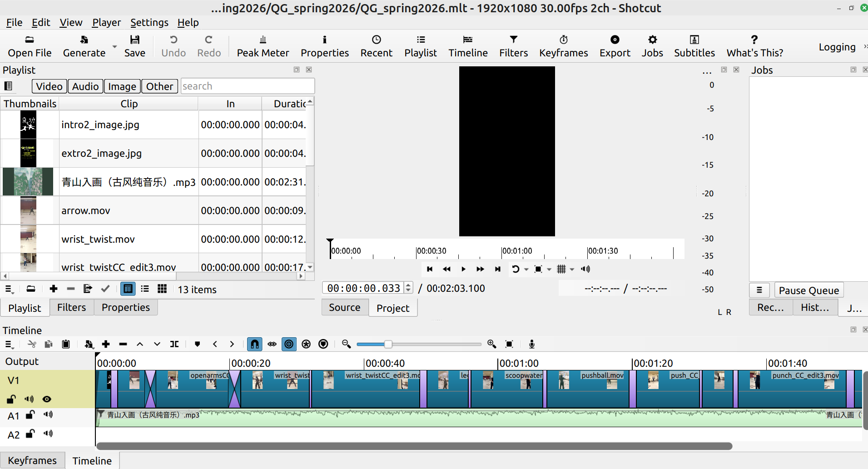The height and width of the screenshot is (469, 868).
Task: Select arrow.mov in the playlist
Action: click(x=86, y=210)
